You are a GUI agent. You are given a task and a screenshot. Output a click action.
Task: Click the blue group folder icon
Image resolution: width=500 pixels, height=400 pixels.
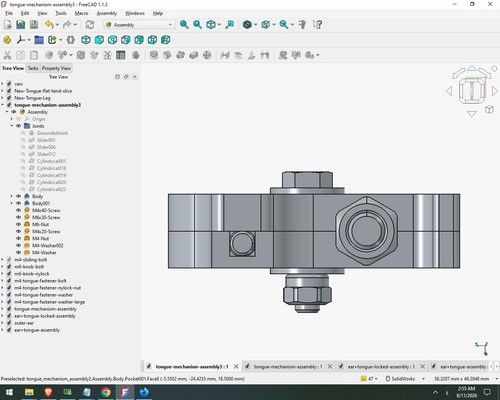click(x=39, y=40)
